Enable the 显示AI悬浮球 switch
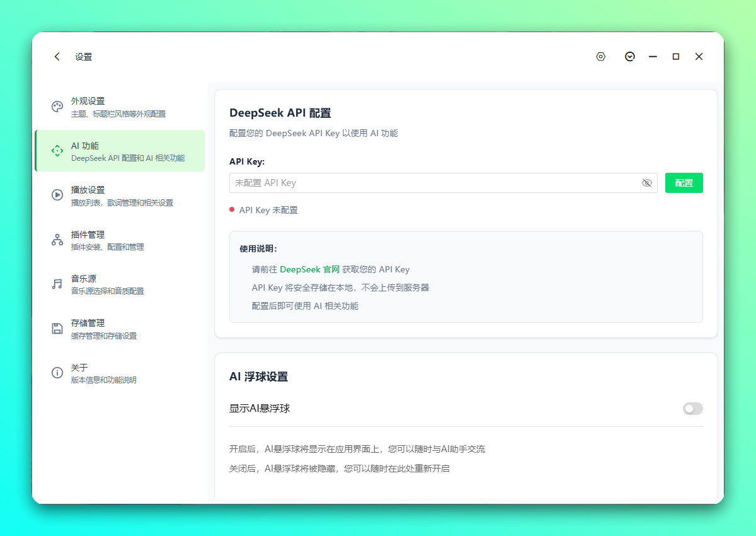The width and height of the screenshot is (756, 536). [692, 409]
